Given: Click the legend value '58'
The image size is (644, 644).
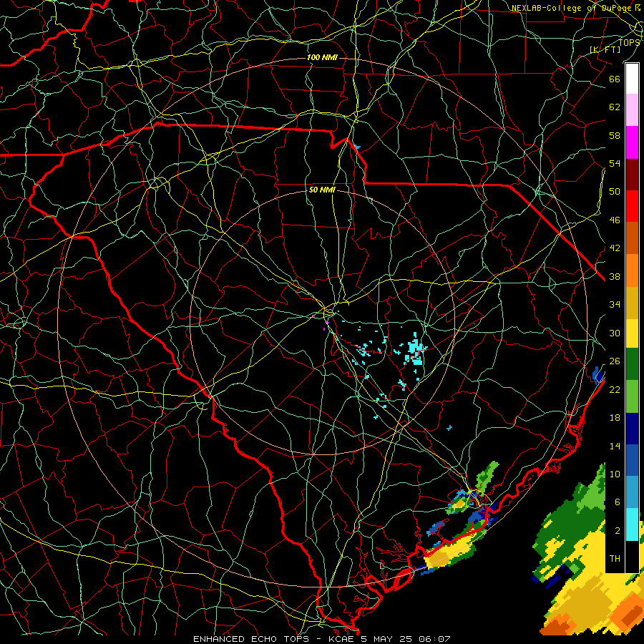Looking at the screenshot, I should click(x=615, y=135).
